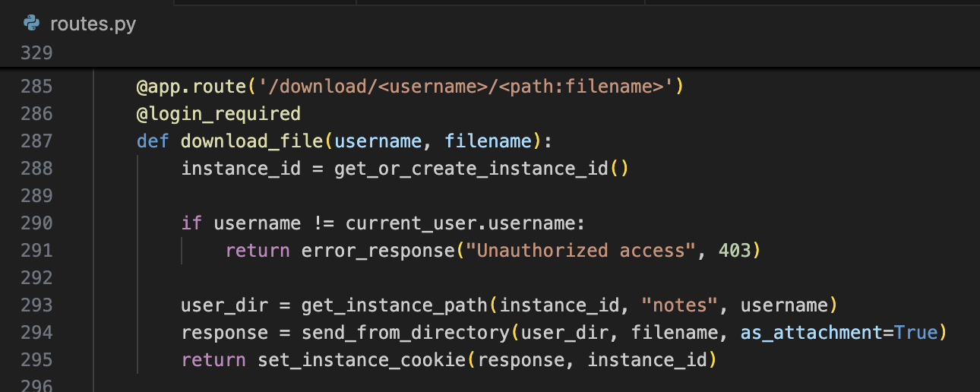The image size is (980, 392).
Task: Click the Python file icon beside routes.py
Action: (32, 24)
